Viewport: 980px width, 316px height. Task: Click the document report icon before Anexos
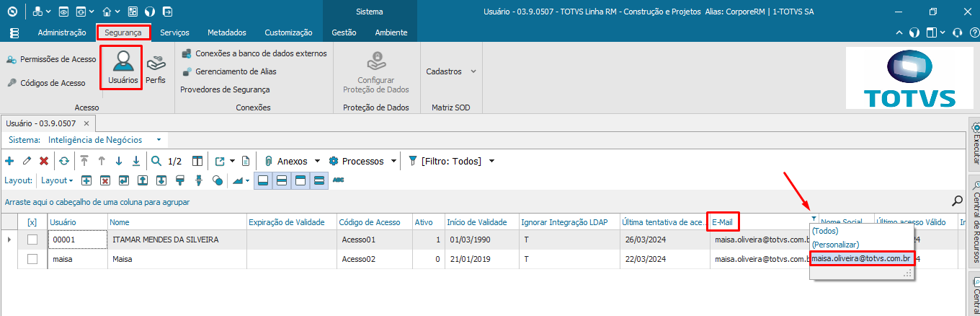pyautogui.click(x=246, y=161)
